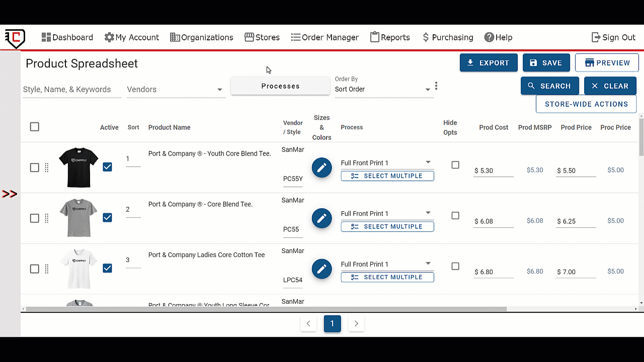This screenshot has height=362, width=644.
Task: Click the horizontal scrollbar
Action: click(266, 309)
